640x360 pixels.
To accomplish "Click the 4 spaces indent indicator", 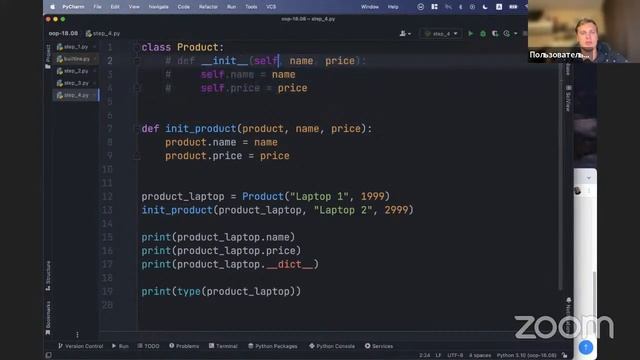I will pos(480,356).
